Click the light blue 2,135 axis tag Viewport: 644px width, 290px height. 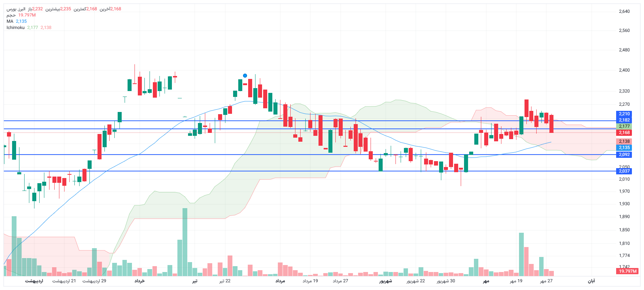(x=624, y=148)
